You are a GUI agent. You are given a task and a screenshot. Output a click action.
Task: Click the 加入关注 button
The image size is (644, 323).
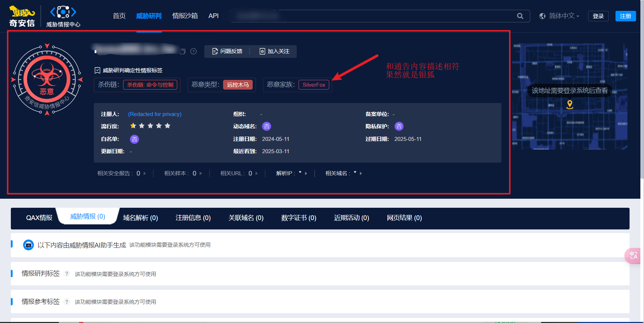click(x=274, y=51)
